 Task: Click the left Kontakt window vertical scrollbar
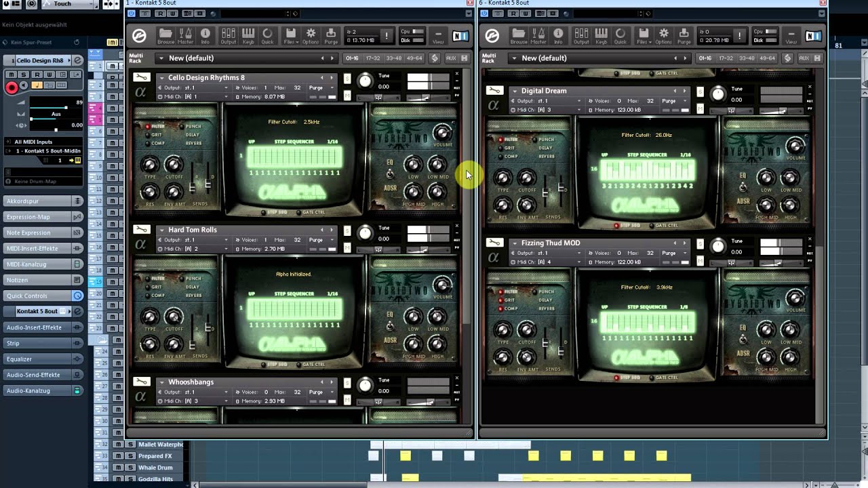[x=466, y=197]
